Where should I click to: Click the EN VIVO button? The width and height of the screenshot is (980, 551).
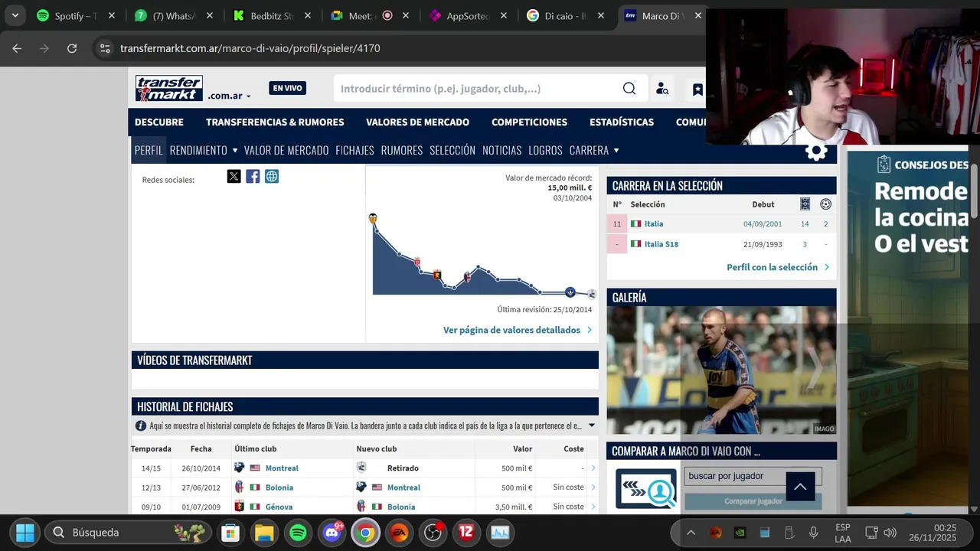(x=288, y=88)
